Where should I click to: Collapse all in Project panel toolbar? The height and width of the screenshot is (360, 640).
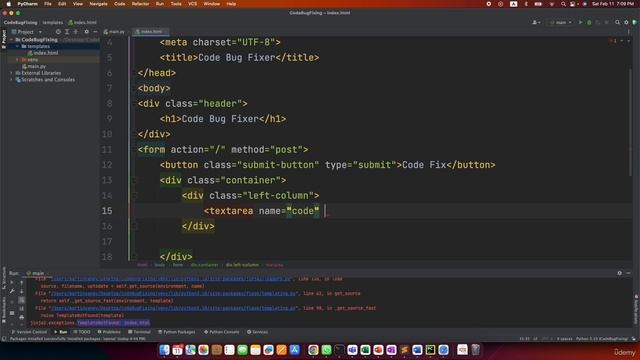pyautogui.click(x=76, y=31)
